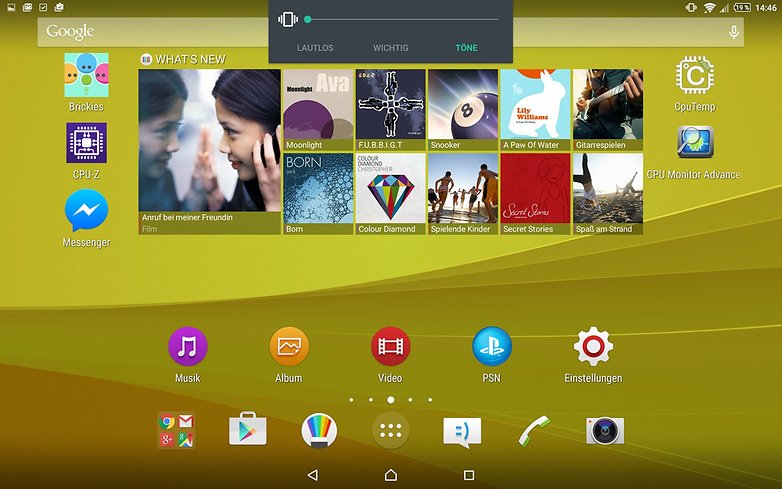Tap the recent apps button
The height and width of the screenshot is (489, 782).
point(469,475)
